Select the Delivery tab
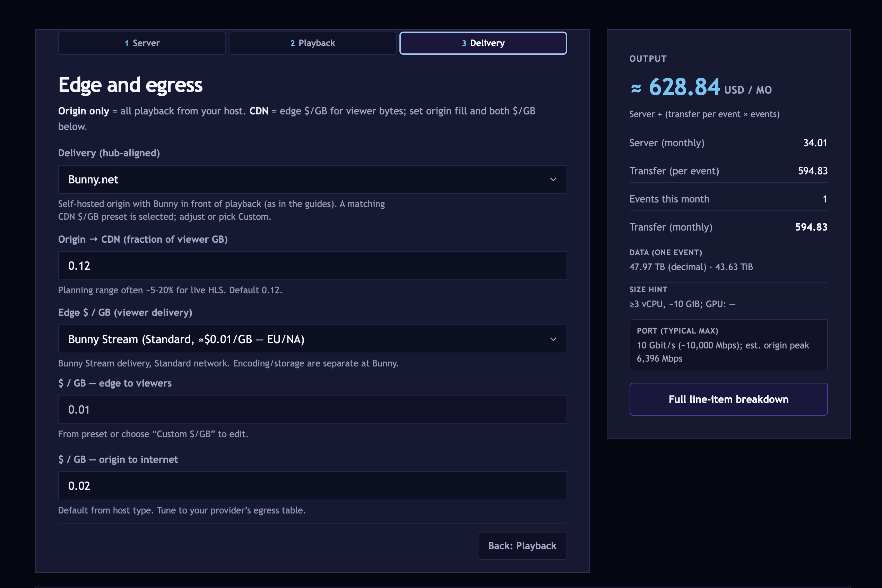Viewport: 882px width, 588px height. (x=483, y=43)
